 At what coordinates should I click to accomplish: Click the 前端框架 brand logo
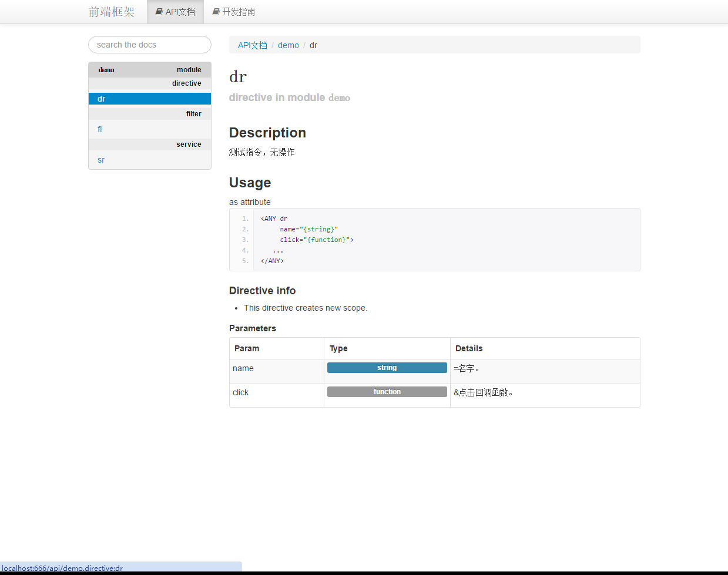coord(112,11)
